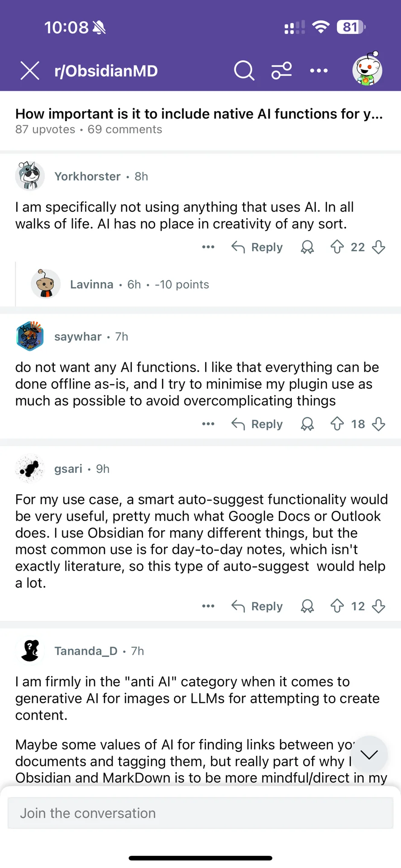
Task: Upvote saywhar's comment
Action: point(337,424)
